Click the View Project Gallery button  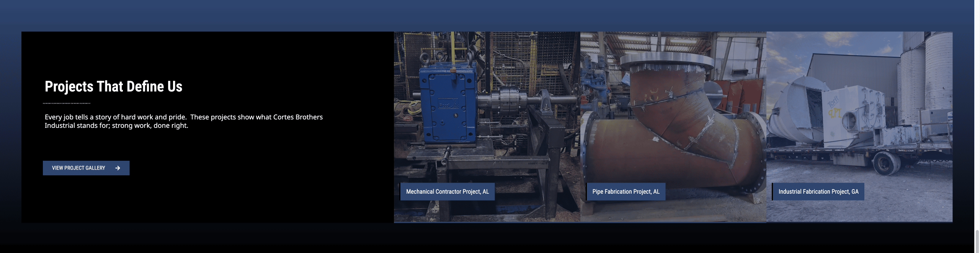tap(86, 168)
